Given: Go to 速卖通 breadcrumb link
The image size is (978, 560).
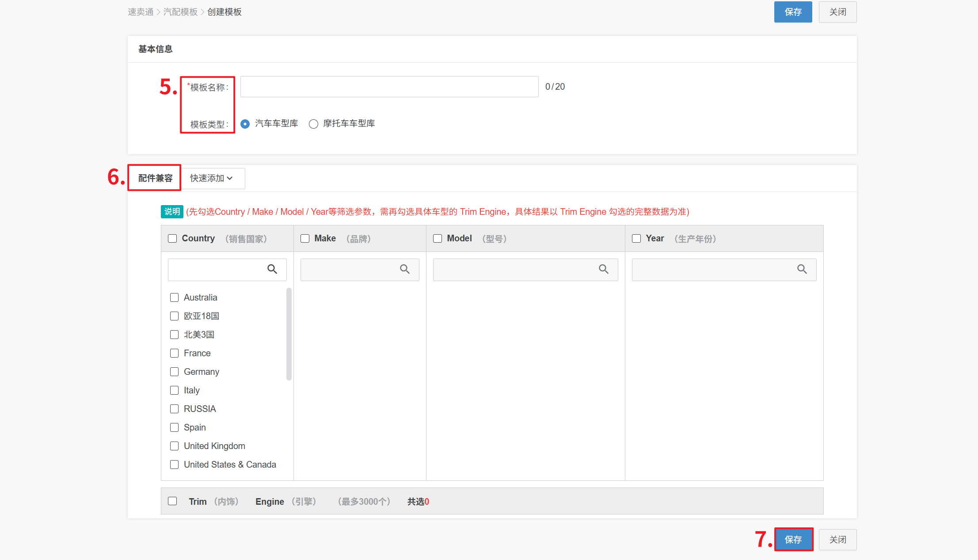Looking at the screenshot, I should tap(141, 12).
